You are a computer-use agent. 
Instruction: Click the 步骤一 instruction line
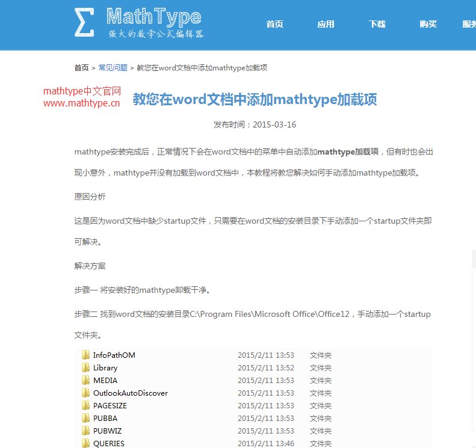143,290
